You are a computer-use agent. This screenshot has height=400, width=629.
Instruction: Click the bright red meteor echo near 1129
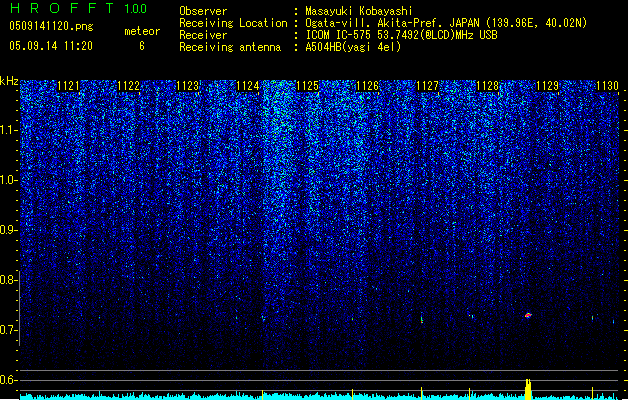pos(528,315)
